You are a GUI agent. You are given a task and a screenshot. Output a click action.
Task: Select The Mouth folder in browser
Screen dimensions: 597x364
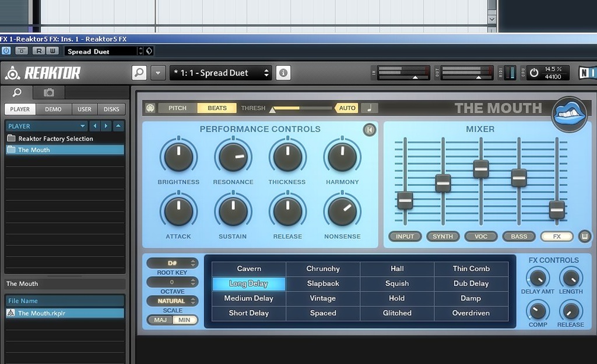point(65,150)
